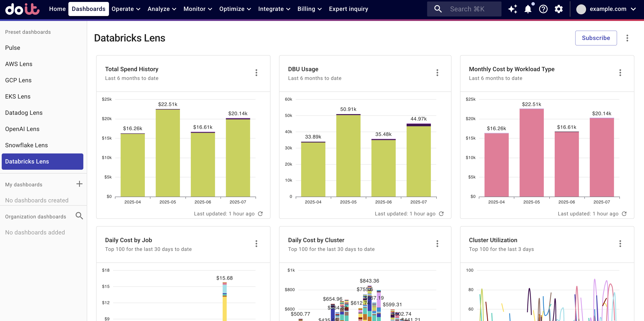Open the help question mark icon
The width and height of the screenshot is (644, 321).
[x=543, y=9]
